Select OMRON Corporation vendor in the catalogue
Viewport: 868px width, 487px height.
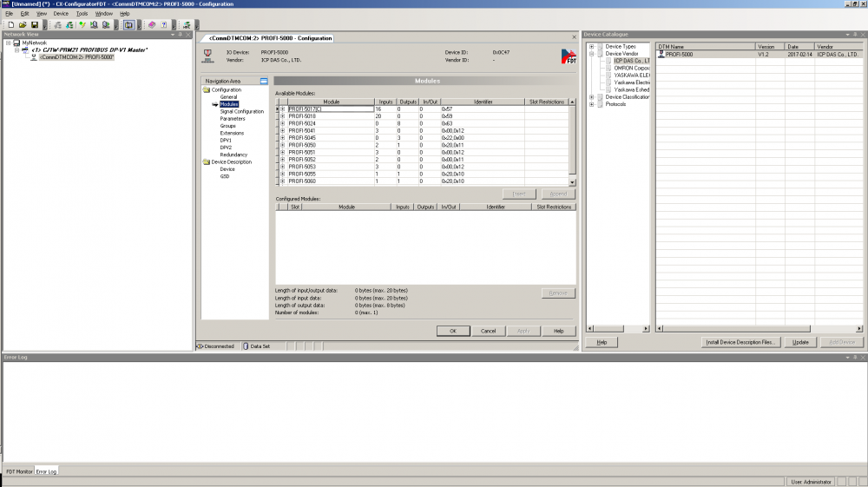pos(632,68)
